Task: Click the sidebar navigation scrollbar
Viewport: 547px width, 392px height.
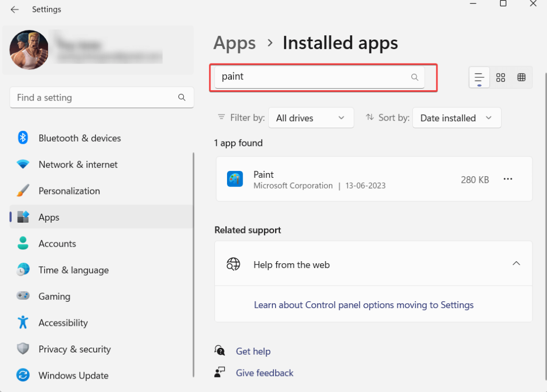Action: coord(193,265)
